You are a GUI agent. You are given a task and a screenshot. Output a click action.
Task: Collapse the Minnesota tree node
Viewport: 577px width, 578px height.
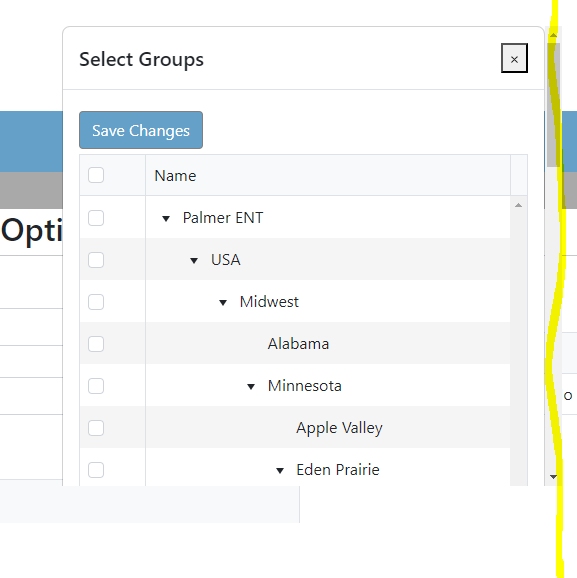pos(251,387)
